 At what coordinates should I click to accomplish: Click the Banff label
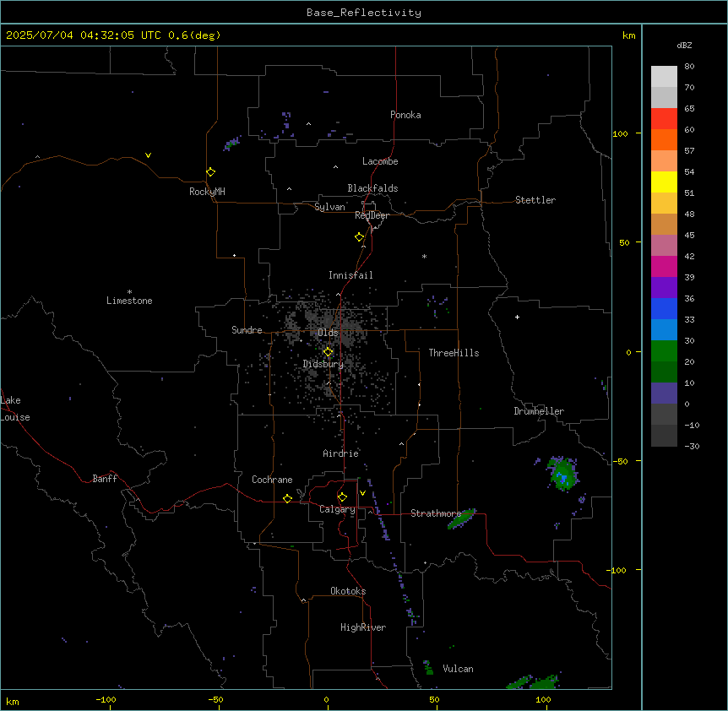pos(105,479)
